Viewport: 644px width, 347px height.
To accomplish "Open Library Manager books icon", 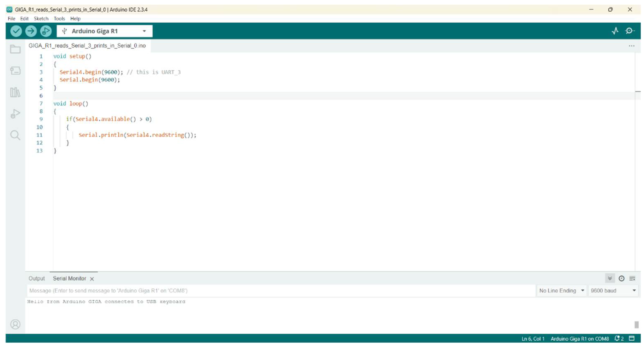I will tap(15, 92).
